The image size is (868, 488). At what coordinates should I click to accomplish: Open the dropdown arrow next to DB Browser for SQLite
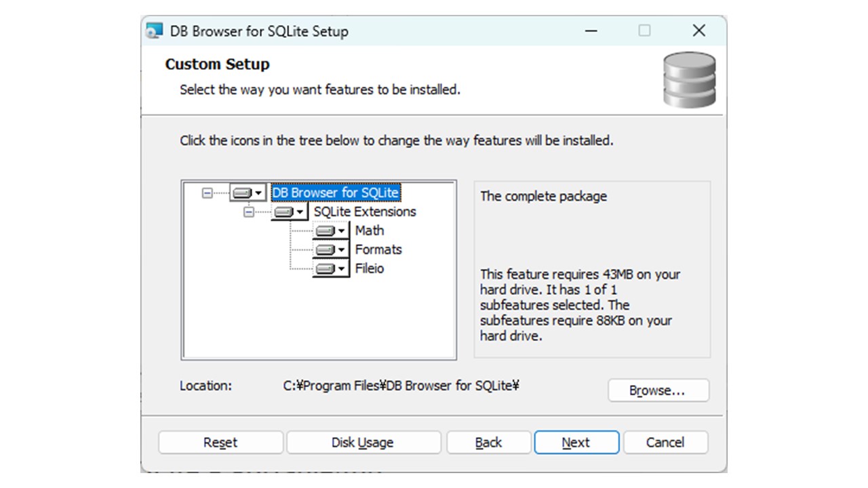(x=258, y=192)
